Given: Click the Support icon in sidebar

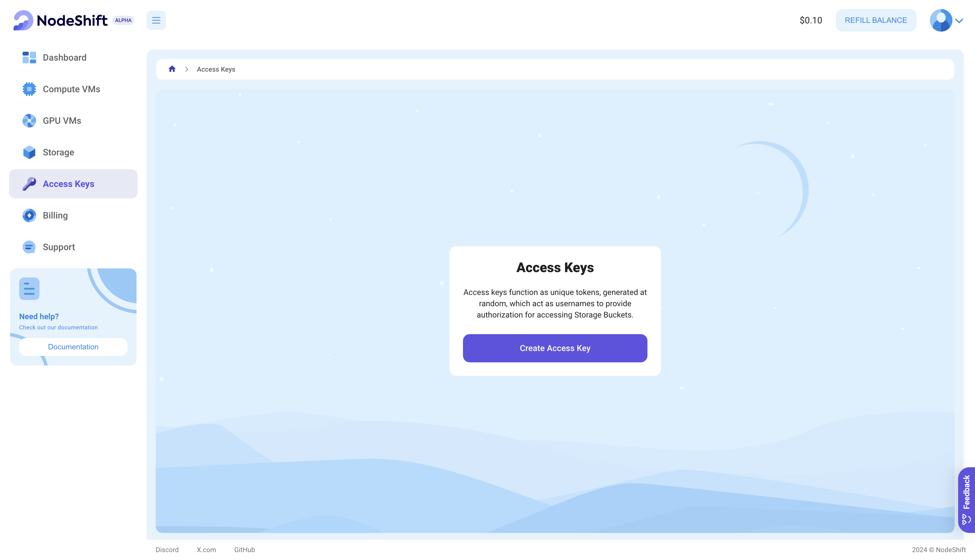Looking at the screenshot, I should pyautogui.click(x=29, y=247).
